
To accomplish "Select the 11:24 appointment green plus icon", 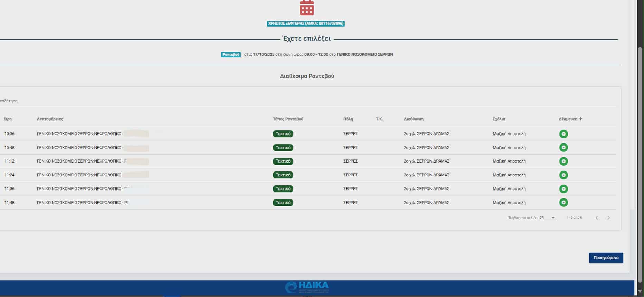I will [x=563, y=175].
